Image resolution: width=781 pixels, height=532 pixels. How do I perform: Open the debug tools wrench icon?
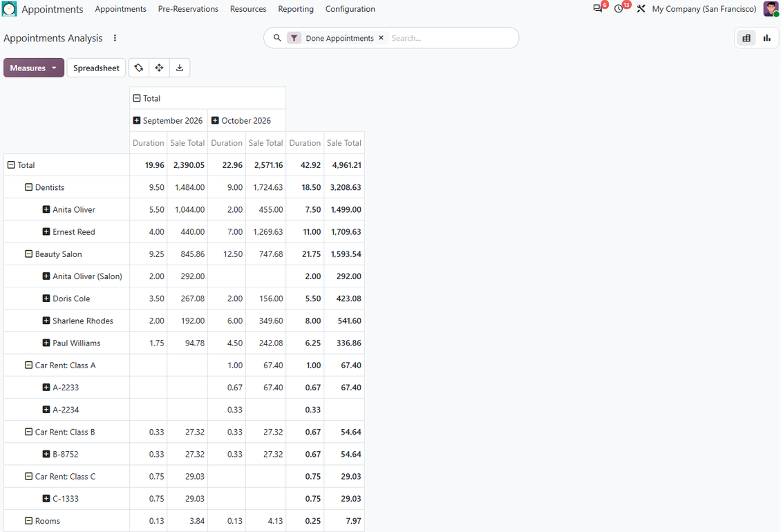tap(641, 8)
